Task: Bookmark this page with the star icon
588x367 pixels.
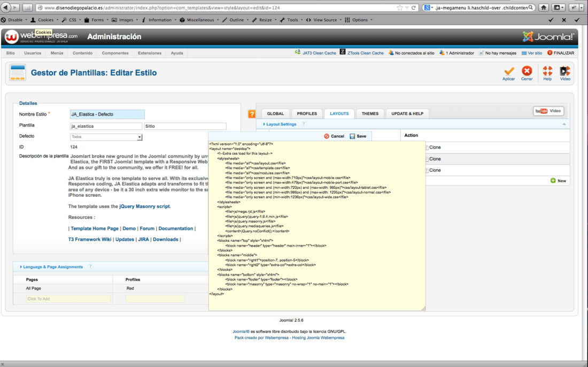Action: (400, 7)
